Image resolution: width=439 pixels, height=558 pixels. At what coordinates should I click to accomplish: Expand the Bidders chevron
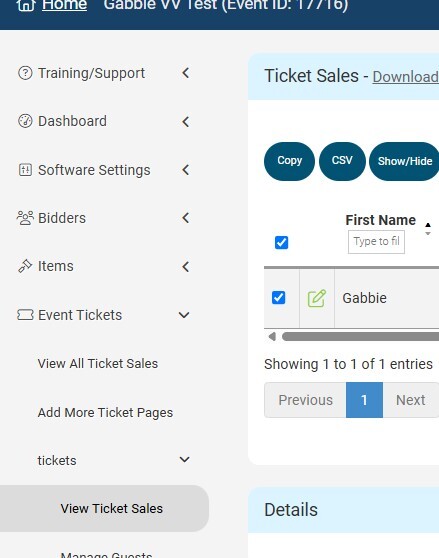[185, 218]
